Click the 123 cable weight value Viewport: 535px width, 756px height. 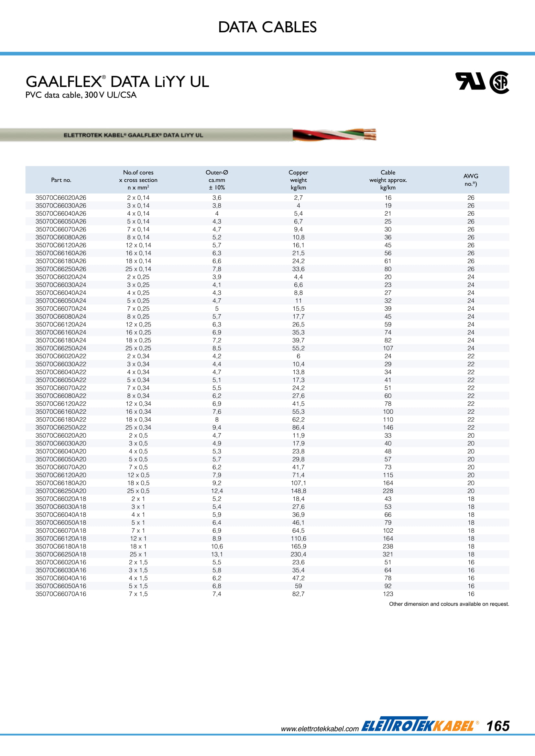[x=388, y=594]
